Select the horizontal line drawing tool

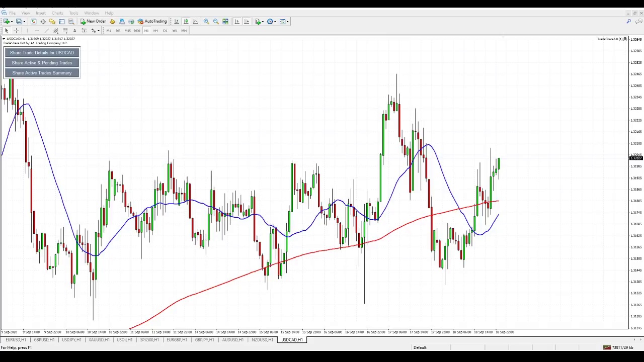pyautogui.click(x=37, y=31)
